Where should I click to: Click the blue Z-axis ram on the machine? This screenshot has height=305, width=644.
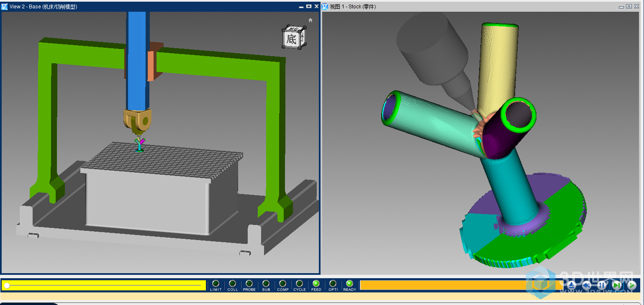(137, 61)
